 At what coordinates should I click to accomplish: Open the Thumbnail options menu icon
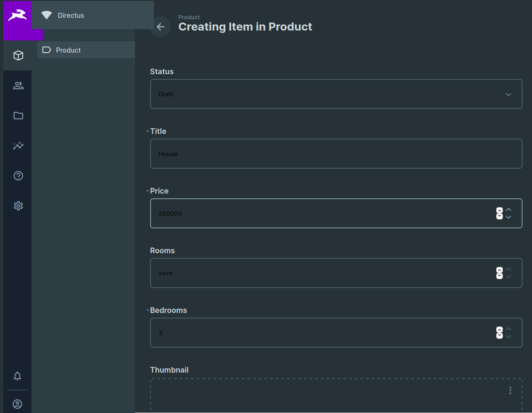point(510,390)
